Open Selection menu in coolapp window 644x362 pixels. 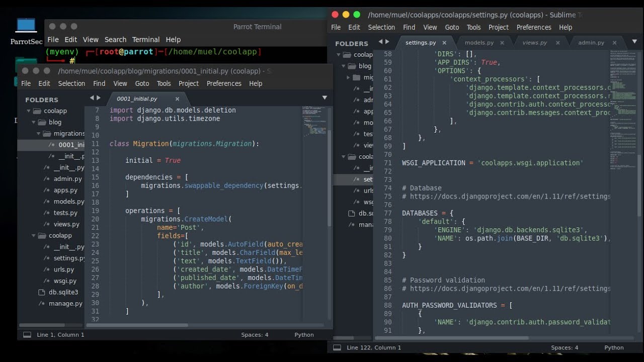pyautogui.click(x=71, y=83)
